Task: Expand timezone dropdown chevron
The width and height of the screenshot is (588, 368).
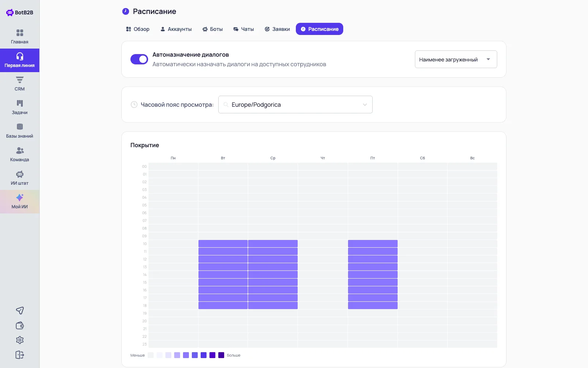Action: tap(365, 105)
